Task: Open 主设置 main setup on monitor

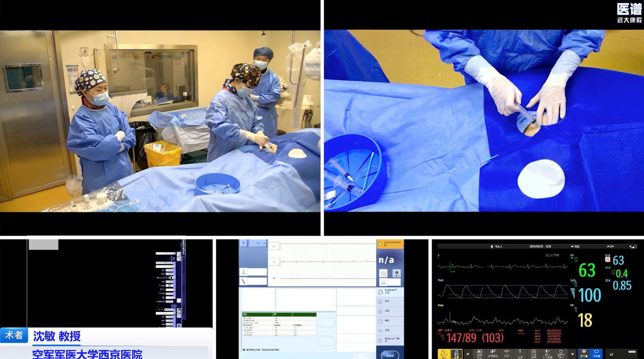Action: tap(584, 354)
